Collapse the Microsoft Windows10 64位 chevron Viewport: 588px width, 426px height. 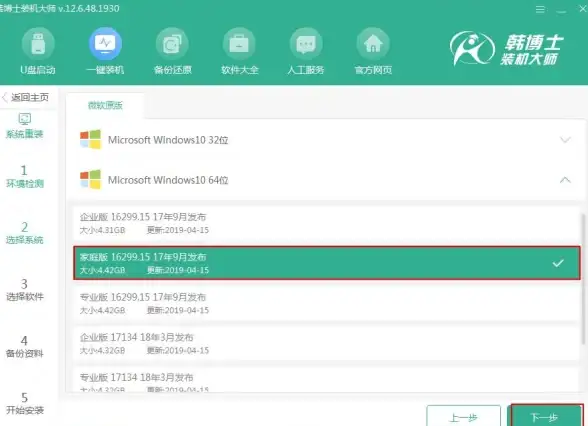565,180
